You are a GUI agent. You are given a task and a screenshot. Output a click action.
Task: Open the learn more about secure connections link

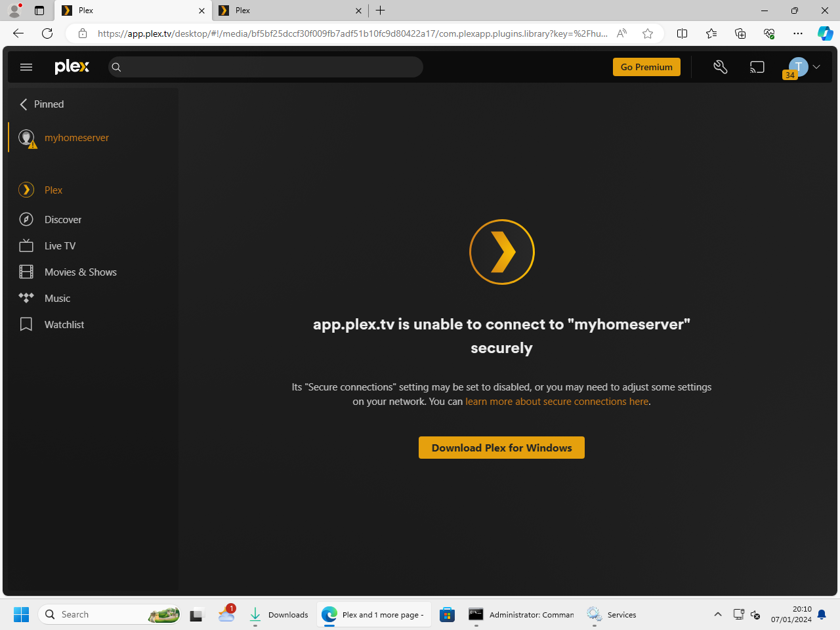click(557, 402)
